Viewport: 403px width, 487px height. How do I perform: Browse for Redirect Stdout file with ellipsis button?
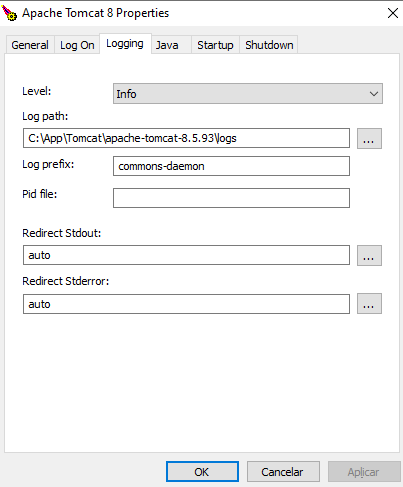point(369,256)
